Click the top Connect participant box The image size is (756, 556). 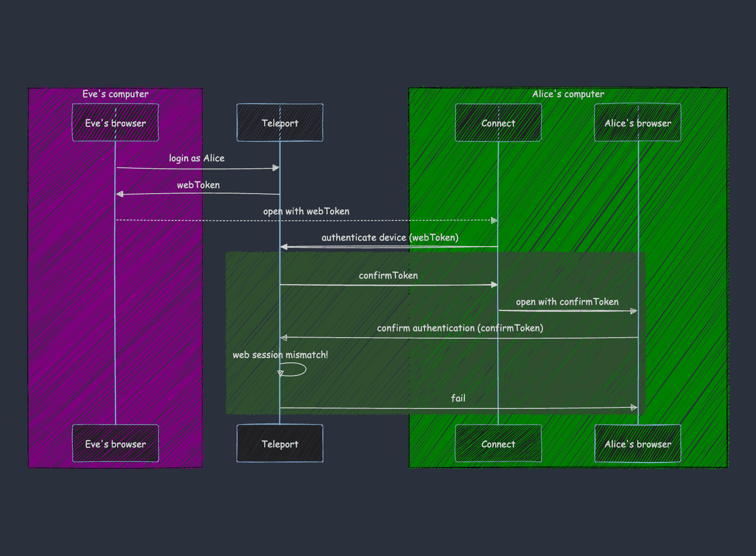point(498,123)
